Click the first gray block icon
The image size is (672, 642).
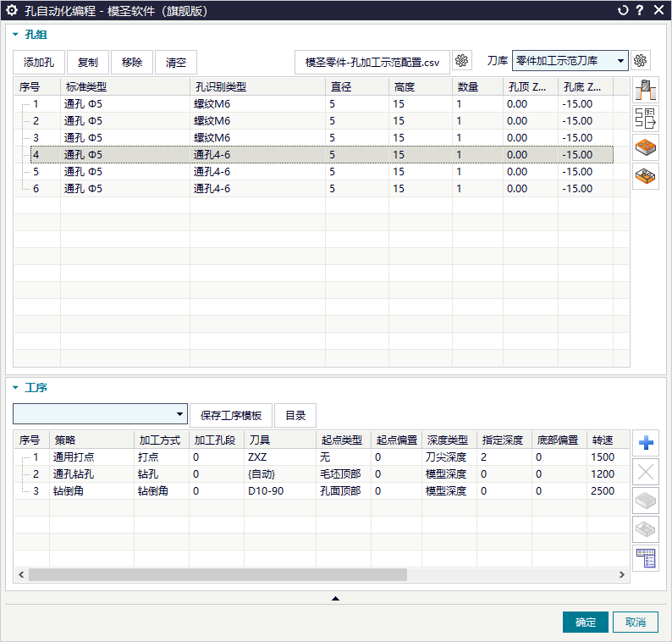pyautogui.click(x=646, y=500)
